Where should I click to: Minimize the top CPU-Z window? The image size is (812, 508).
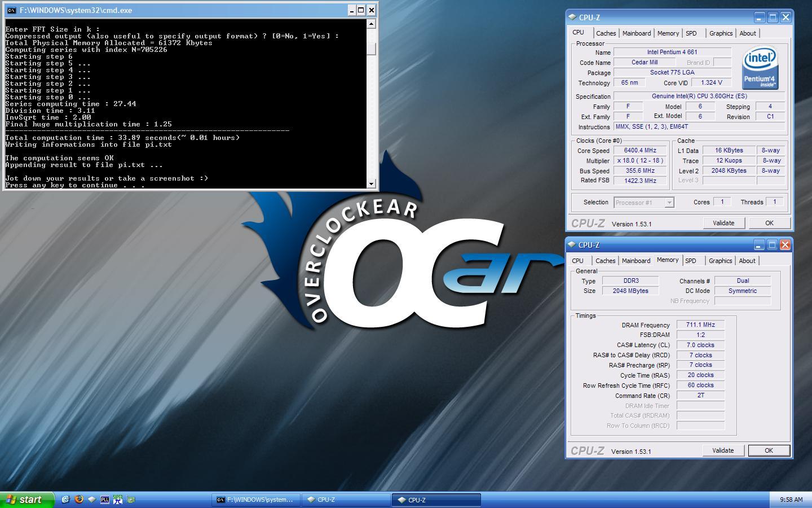click(x=760, y=17)
